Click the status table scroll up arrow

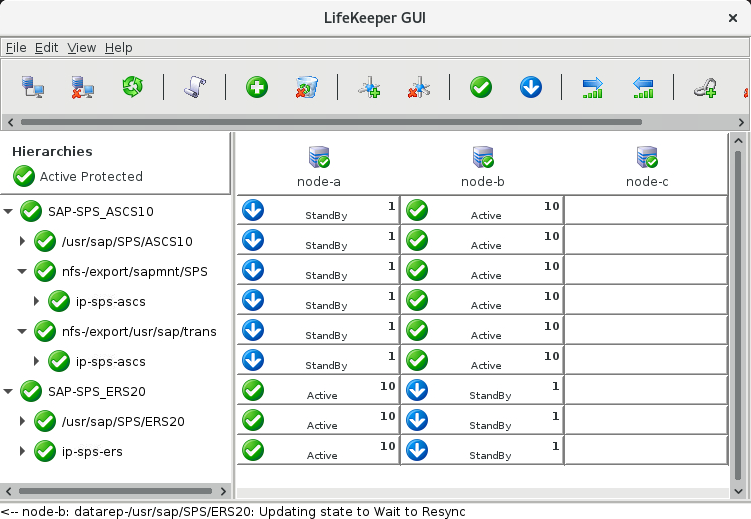(738, 141)
